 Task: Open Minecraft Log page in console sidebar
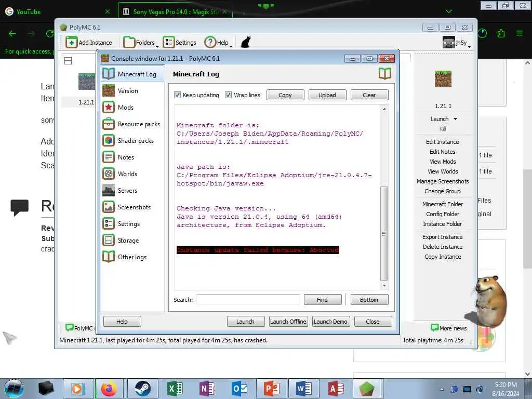132,74
